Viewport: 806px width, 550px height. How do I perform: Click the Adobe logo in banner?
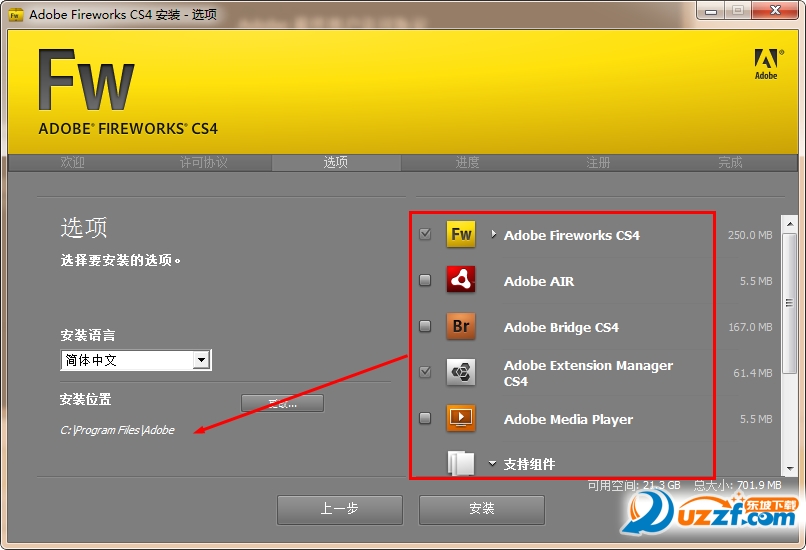coord(766,64)
